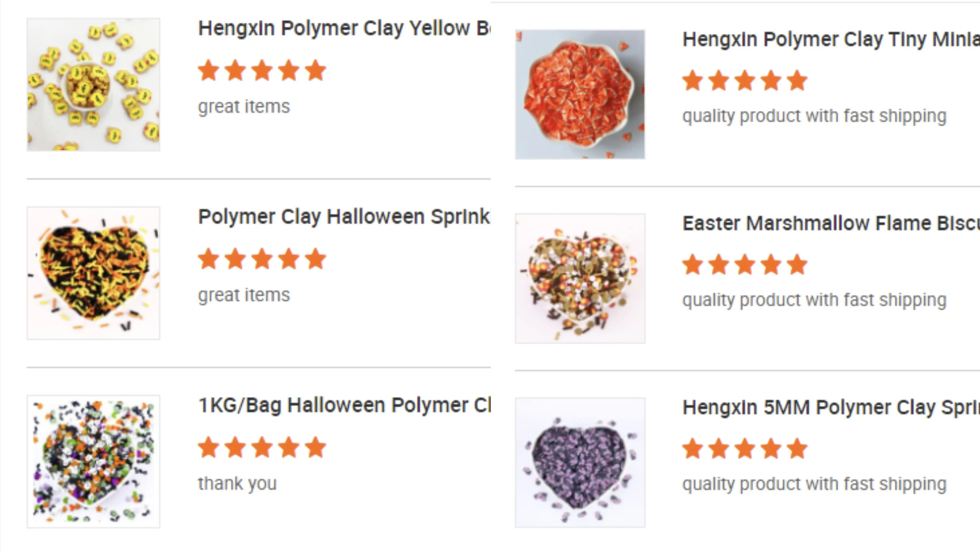Click the five stars under Easter Marshmallow Flame
Viewport: 980px width, 552px height.
(x=745, y=265)
